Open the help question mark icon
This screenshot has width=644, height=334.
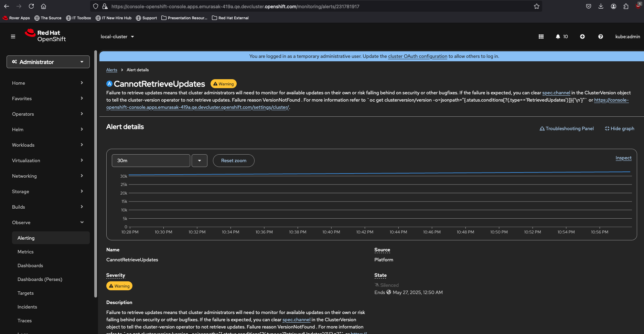click(x=600, y=36)
